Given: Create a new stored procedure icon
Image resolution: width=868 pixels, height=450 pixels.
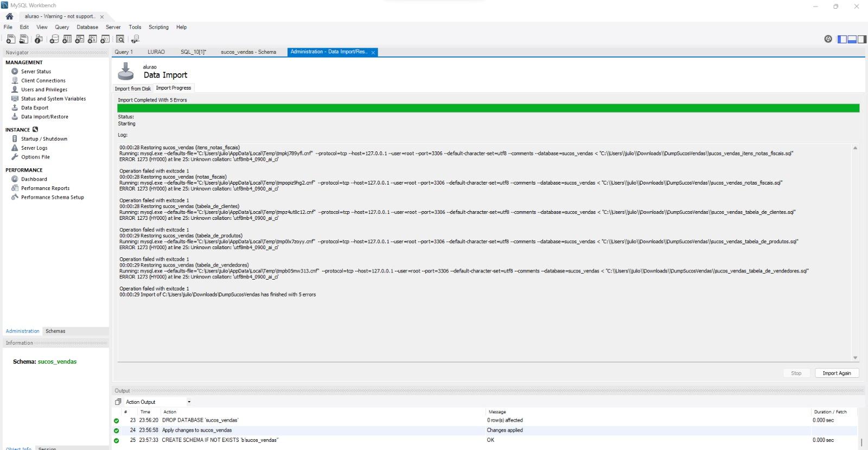Looking at the screenshot, I should click(92, 39).
